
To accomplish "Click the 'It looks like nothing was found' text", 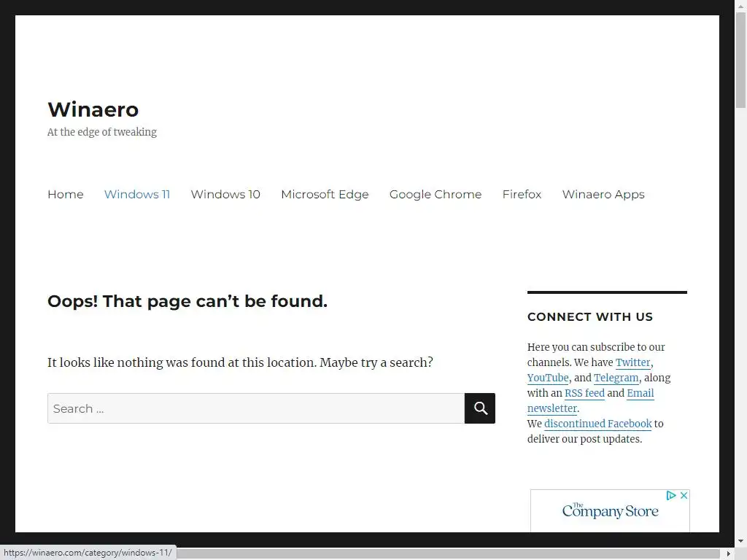I will coord(240,362).
